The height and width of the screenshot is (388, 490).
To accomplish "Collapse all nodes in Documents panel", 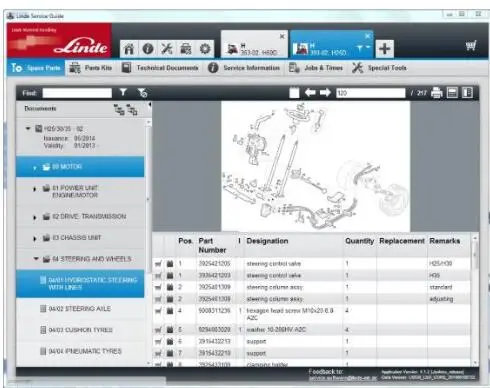I will coord(132,110).
